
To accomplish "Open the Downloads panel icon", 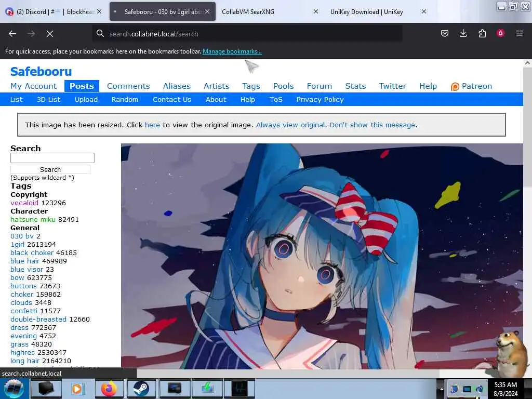I will tap(463, 33).
